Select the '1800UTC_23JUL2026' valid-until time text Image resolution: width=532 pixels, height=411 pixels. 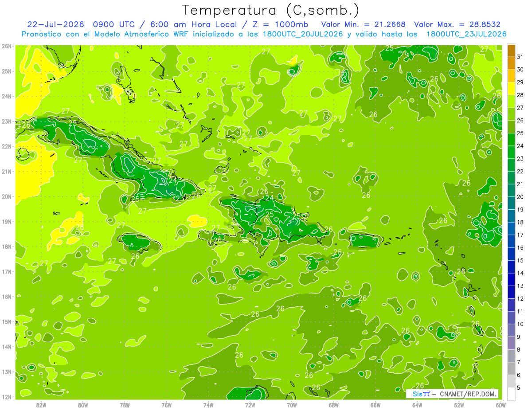click(466, 34)
